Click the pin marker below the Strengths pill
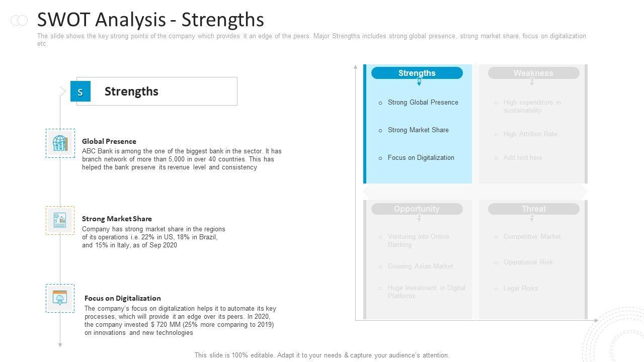The image size is (644, 362). coord(419,81)
